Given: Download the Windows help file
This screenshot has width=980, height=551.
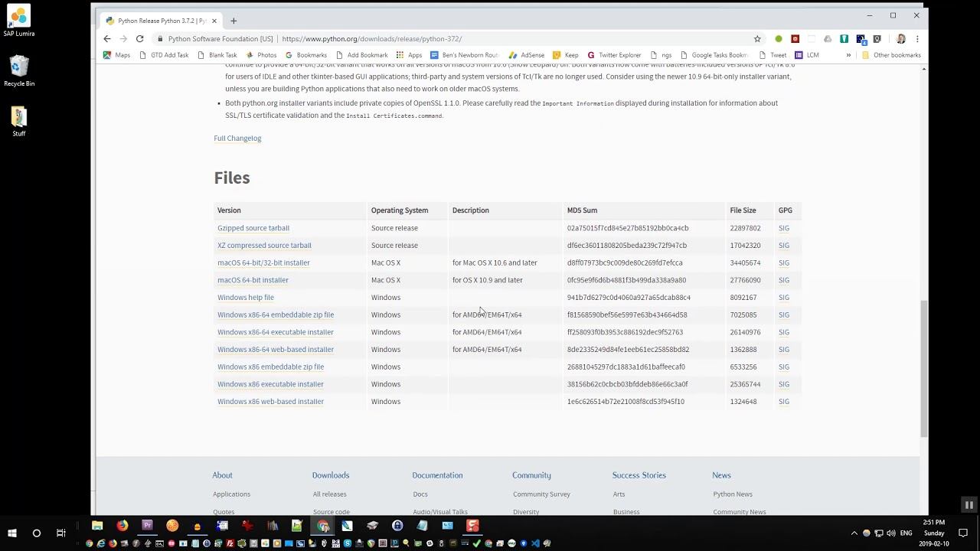Looking at the screenshot, I should (x=246, y=298).
